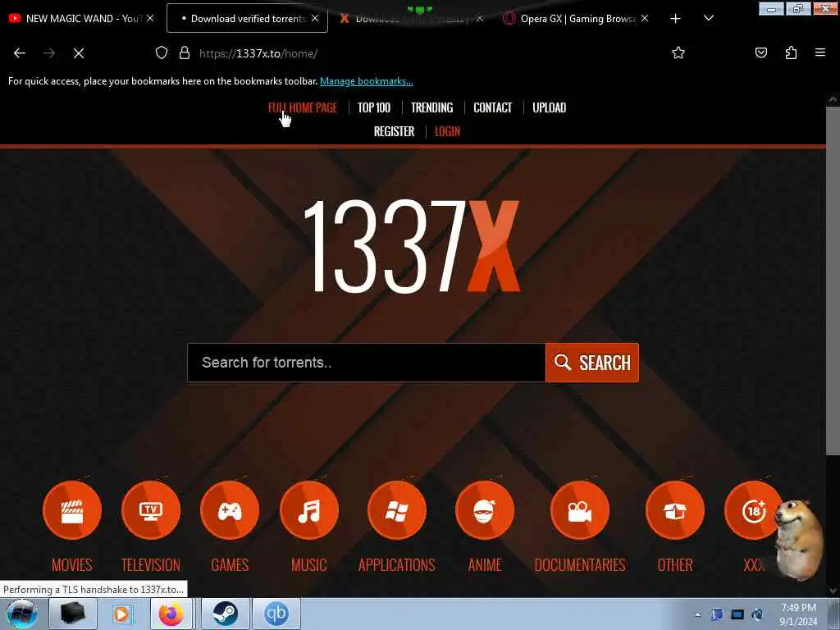Open the media player taskbar icon
The height and width of the screenshot is (630, 840).
(121, 614)
